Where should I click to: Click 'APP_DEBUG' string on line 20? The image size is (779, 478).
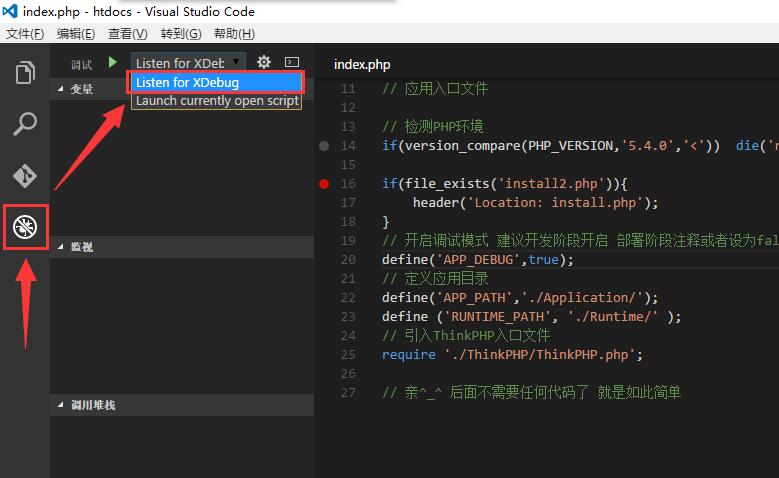click(478, 260)
